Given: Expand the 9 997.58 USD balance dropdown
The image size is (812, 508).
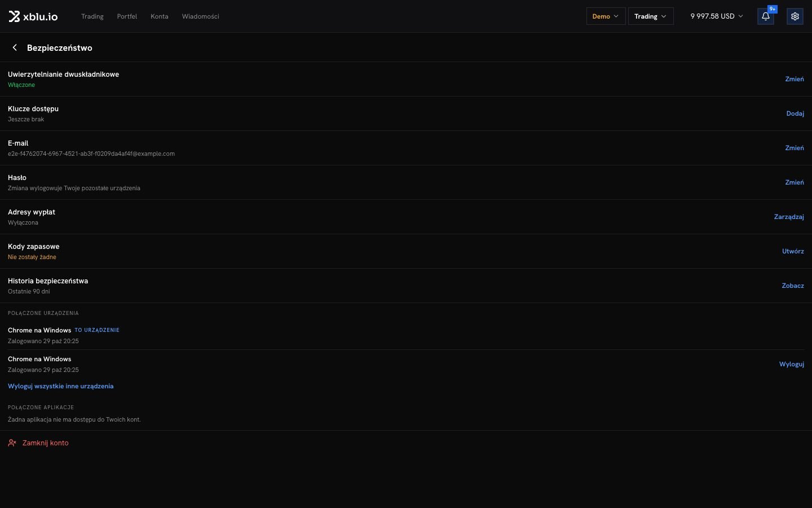Looking at the screenshot, I should [717, 16].
